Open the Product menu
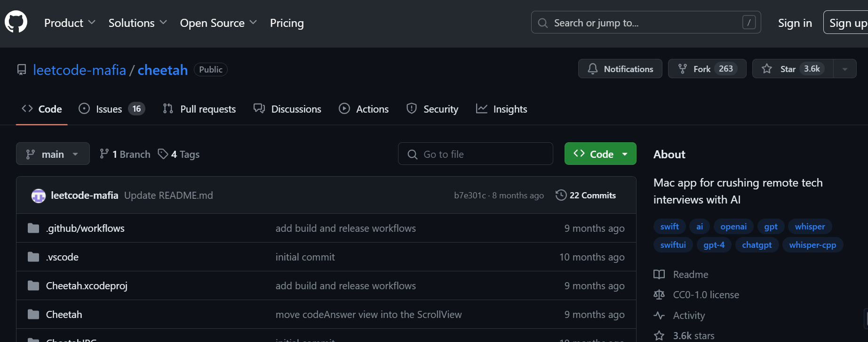 [x=70, y=23]
